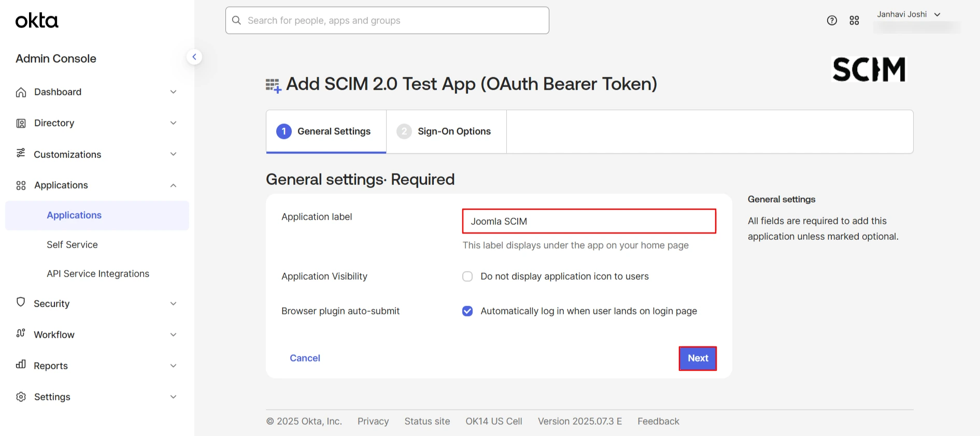
Task: Expand the Reports menu chevron
Action: [174, 366]
